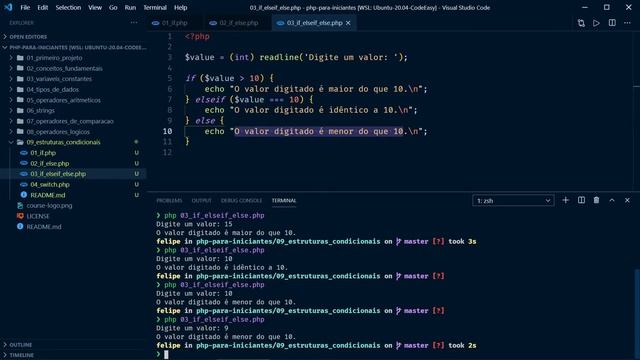Click the highlighted string on line 10

[x=318, y=131]
